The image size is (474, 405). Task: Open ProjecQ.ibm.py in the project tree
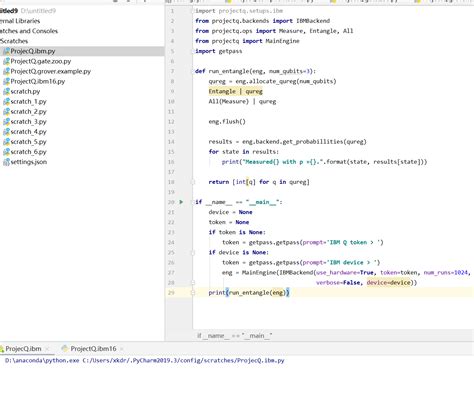33,51
